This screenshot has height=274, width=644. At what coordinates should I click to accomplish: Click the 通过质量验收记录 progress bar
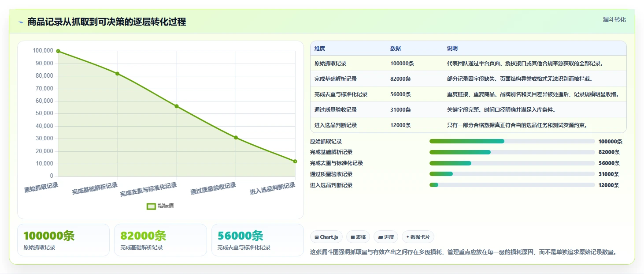pos(512,174)
